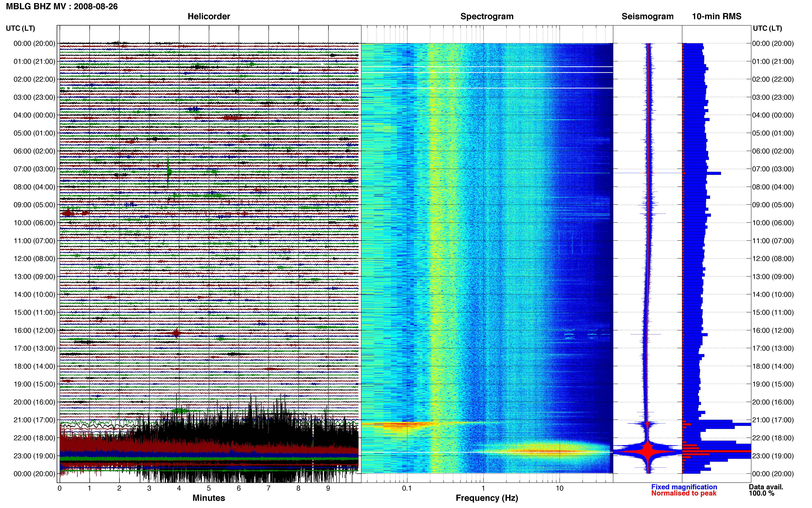Image resolution: width=812 pixels, height=508 pixels.
Task: Click the 10 frequency tick label
Action: (559, 488)
